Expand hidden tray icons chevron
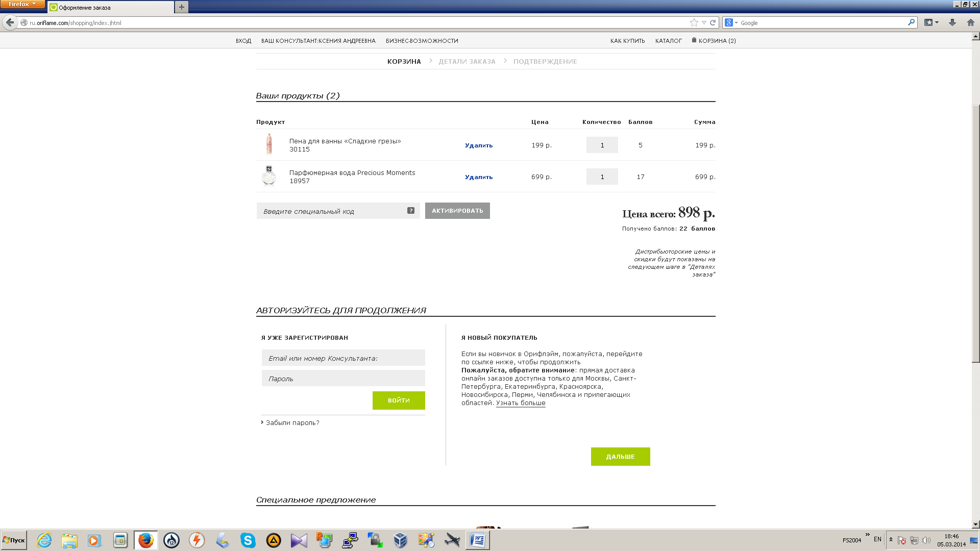980x551 pixels. pyautogui.click(x=891, y=540)
